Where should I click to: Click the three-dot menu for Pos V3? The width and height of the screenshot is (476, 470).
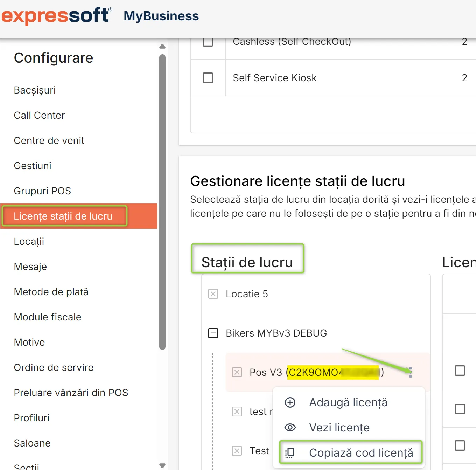pos(411,372)
